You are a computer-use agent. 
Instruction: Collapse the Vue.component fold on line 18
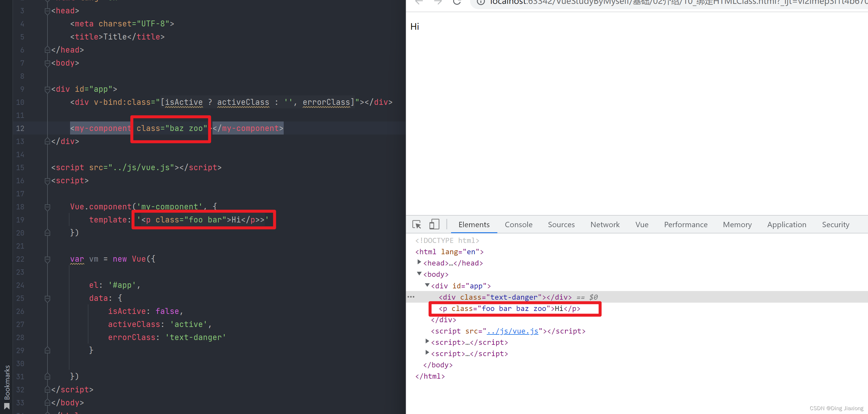[x=47, y=207]
